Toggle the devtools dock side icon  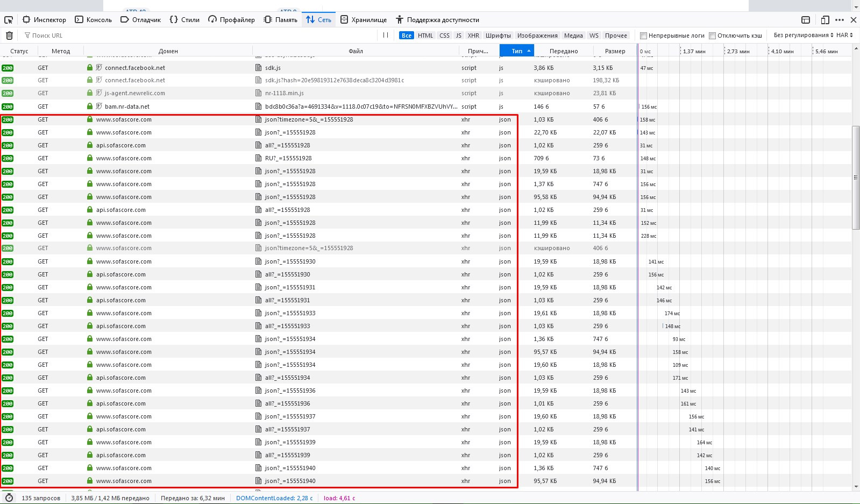(806, 20)
